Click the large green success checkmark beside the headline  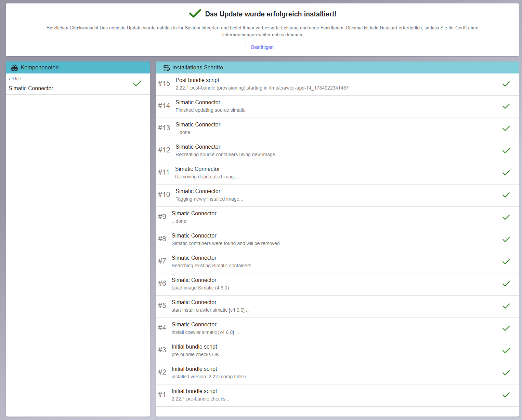[195, 14]
